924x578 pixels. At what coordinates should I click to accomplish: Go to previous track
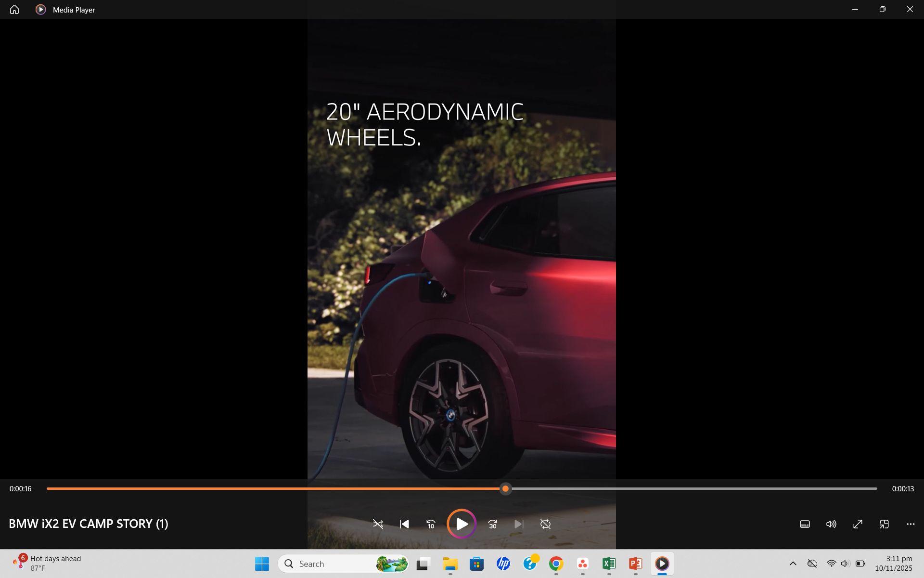coord(404,524)
